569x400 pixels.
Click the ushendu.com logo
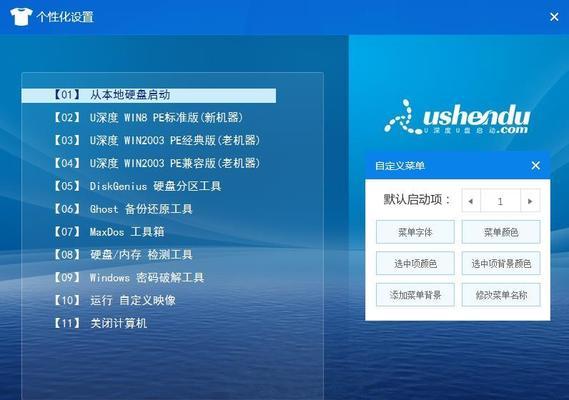457,117
